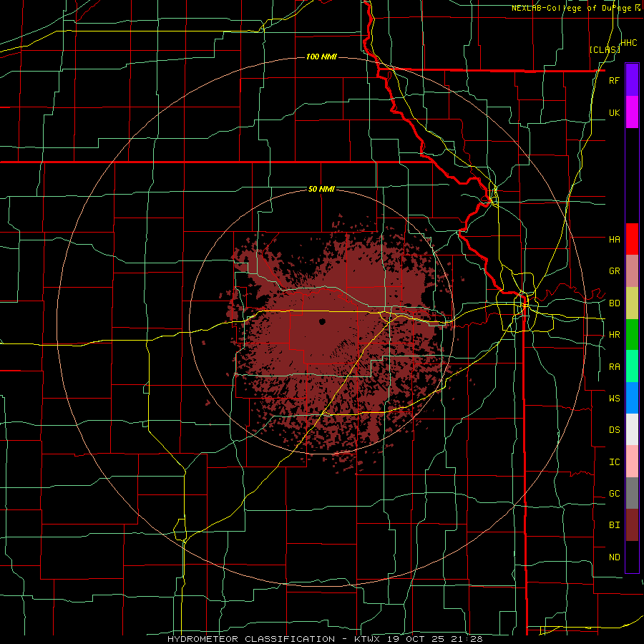Select the GC gray legend swatch
This screenshot has height=644, width=644.
click(632, 493)
